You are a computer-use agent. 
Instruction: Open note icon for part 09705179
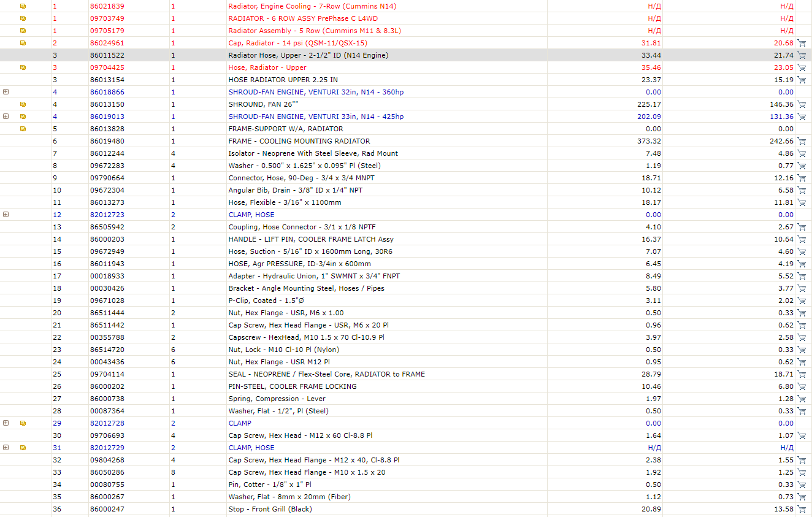pyautogui.click(x=23, y=31)
